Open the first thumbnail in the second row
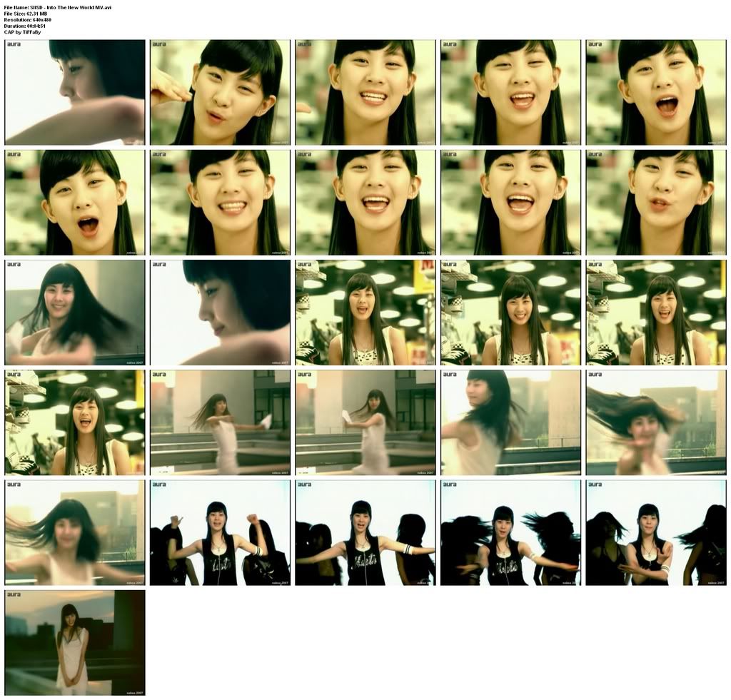 tap(75, 202)
